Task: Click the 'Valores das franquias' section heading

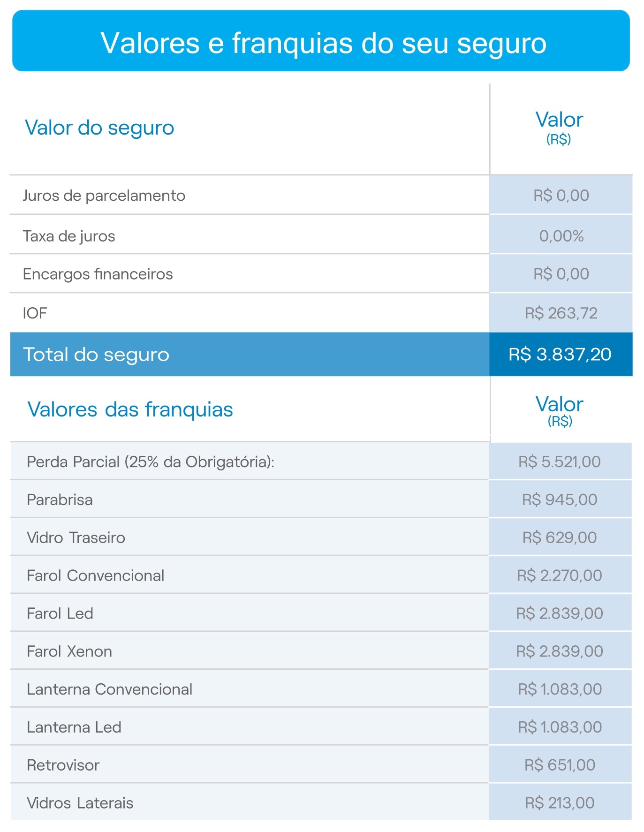Action: click(x=130, y=409)
